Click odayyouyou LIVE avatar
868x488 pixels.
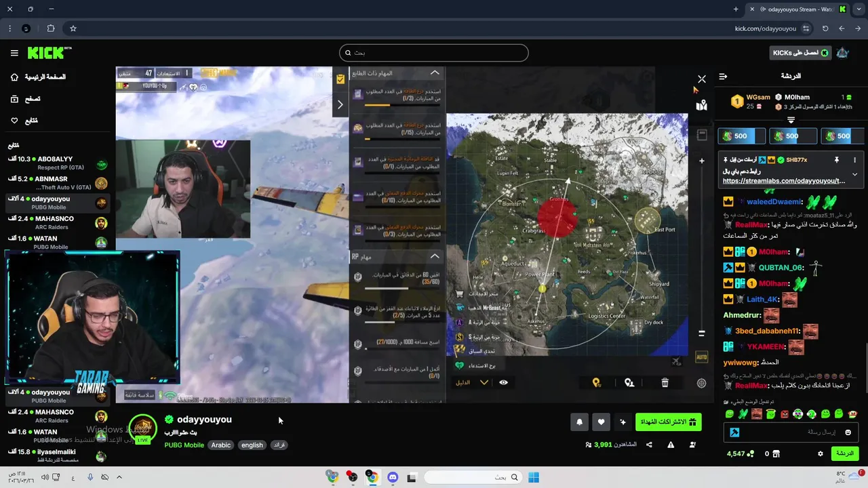tap(143, 428)
